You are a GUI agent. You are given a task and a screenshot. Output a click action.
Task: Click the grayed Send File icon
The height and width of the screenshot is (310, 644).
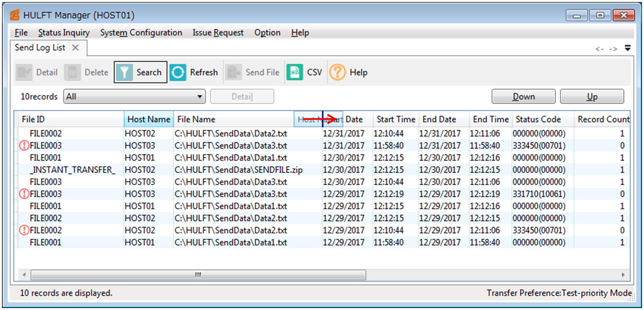[x=233, y=72]
